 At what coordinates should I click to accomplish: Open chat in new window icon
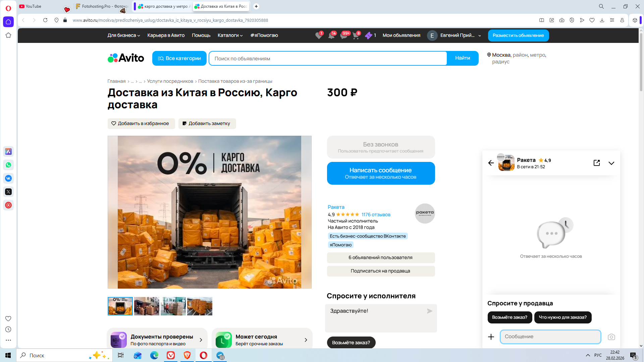[597, 163]
